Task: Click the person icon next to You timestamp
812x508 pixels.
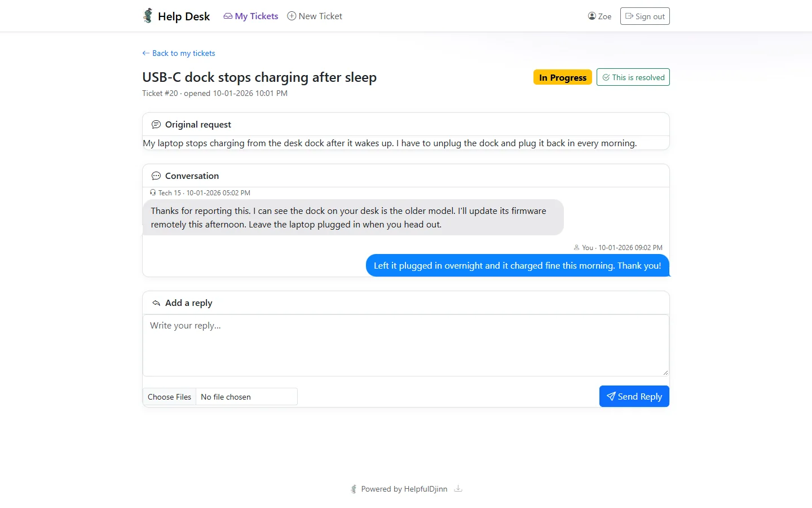Action: click(576, 247)
